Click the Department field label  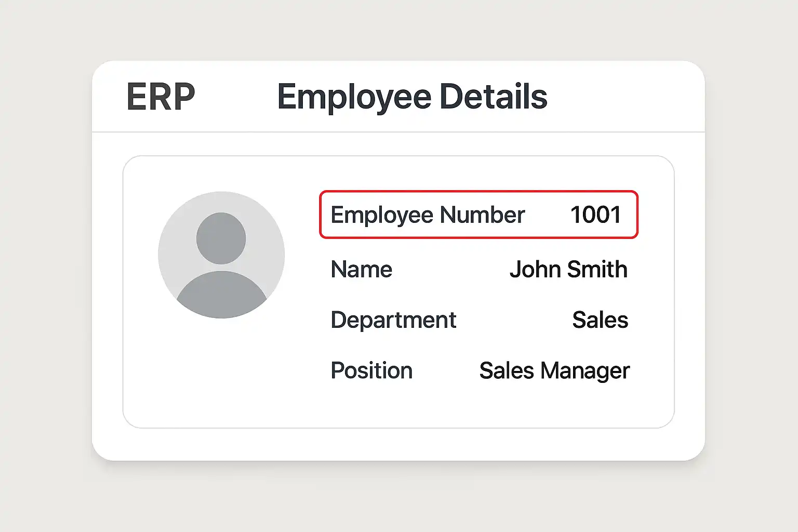pos(393,320)
